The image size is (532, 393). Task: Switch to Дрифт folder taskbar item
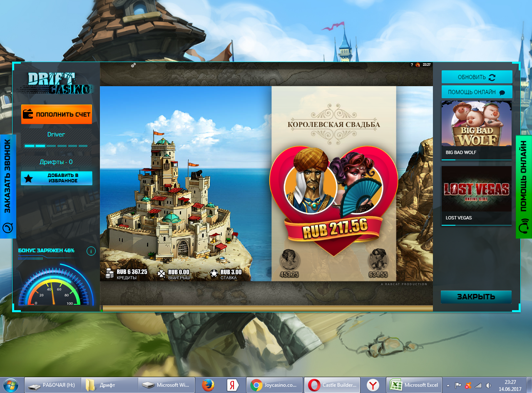tap(109, 385)
